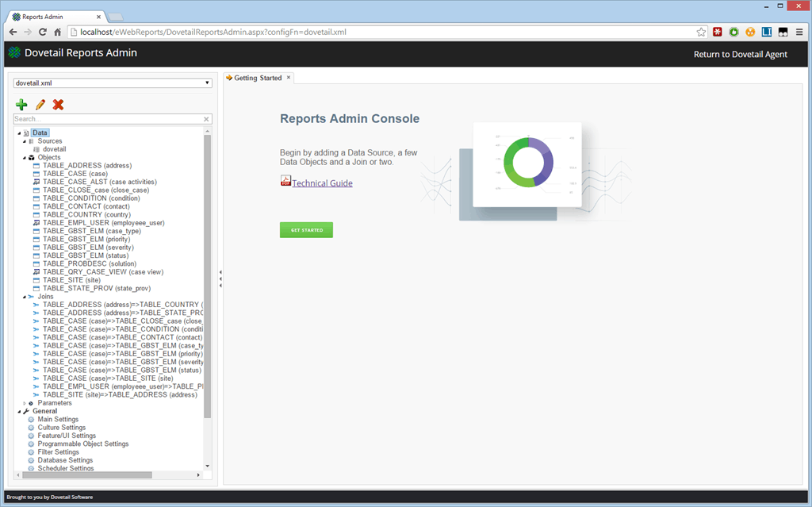
Task: Click the red asterisk extension icon
Action: tap(717, 33)
